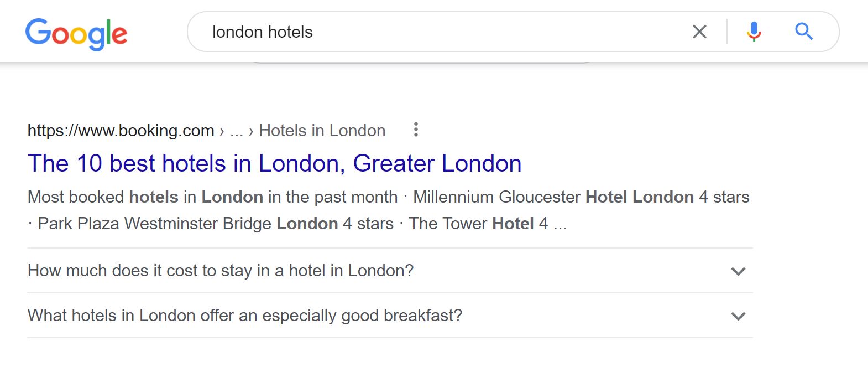This screenshot has height=367, width=868.
Task: Open 'The 10 best hotels in London' result
Action: pos(275,163)
